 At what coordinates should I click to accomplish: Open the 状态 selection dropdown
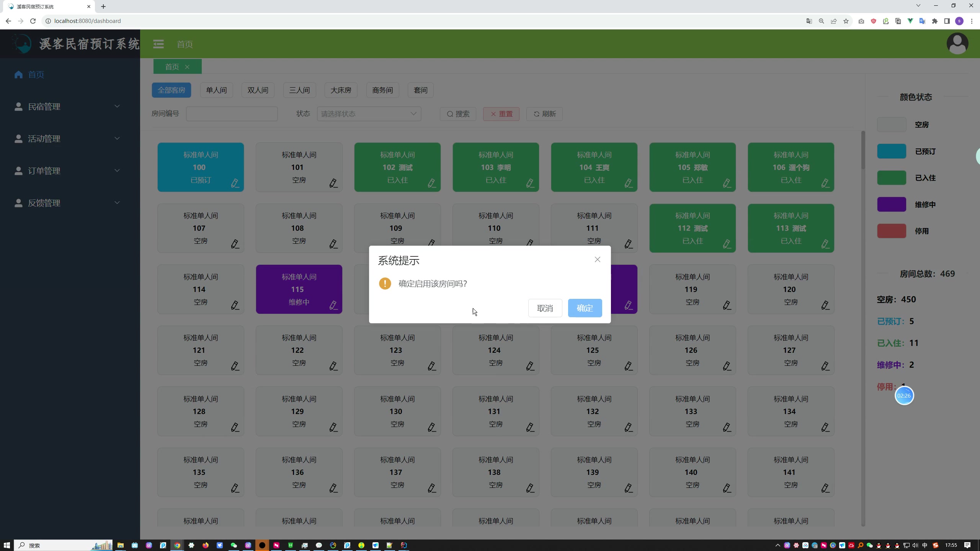coord(369,114)
